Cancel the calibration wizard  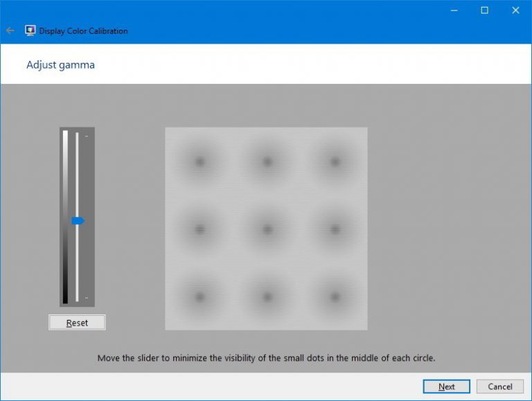tap(499, 386)
